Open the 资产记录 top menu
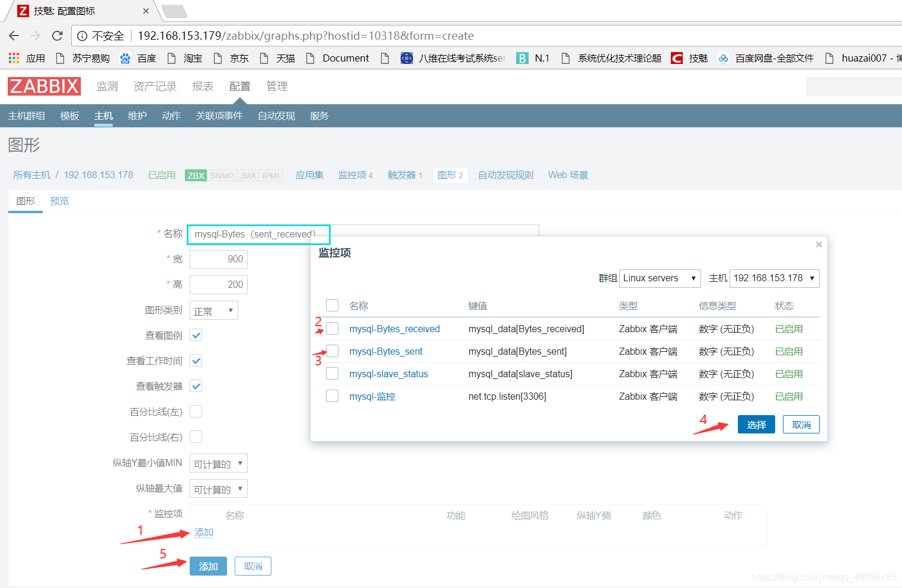902x588 pixels. pos(155,86)
